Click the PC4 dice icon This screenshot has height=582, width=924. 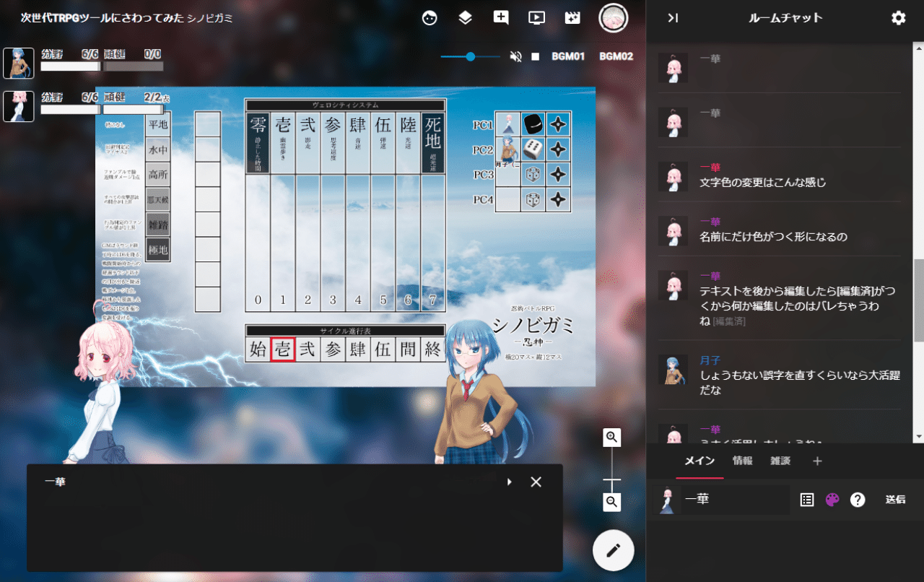click(533, 199)
